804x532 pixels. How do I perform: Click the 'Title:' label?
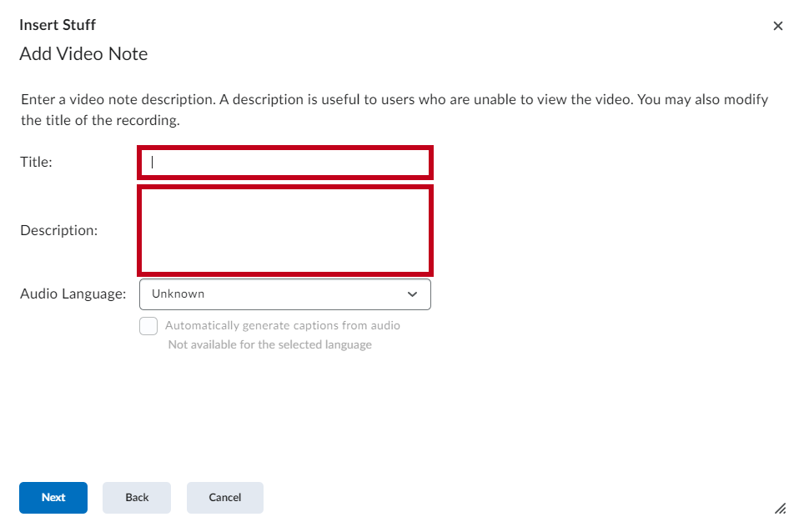coord(36,162)
